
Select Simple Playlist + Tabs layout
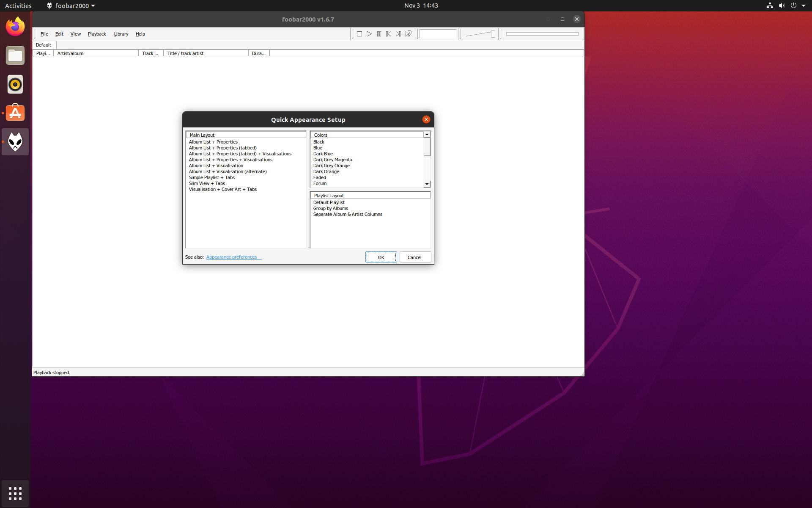(211, 177)
